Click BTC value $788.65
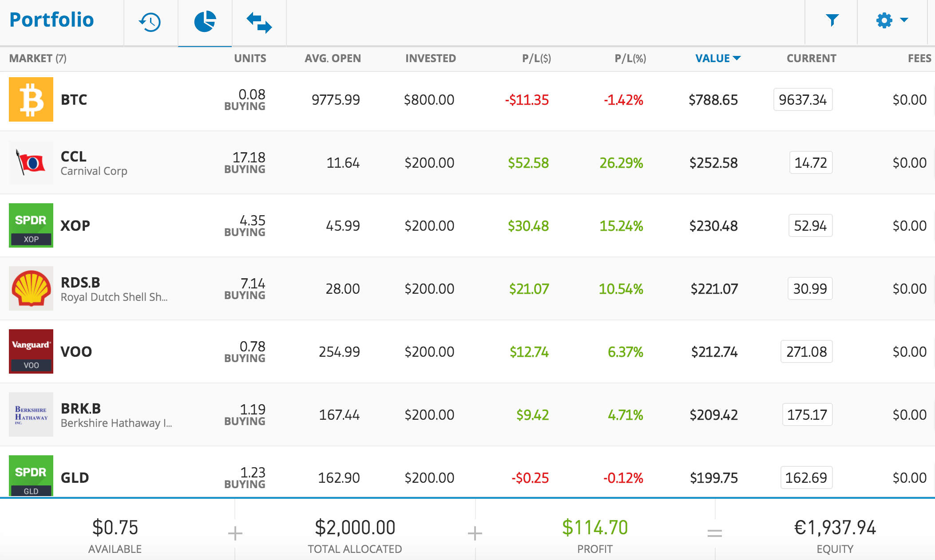Image resolution: width=935 pixels, height=560 pixels. tap(713, 100)
